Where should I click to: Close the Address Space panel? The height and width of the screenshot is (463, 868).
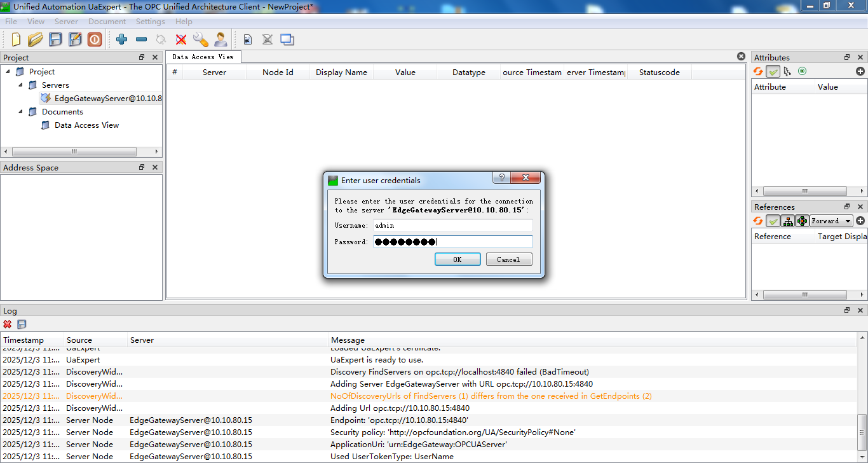155,167
